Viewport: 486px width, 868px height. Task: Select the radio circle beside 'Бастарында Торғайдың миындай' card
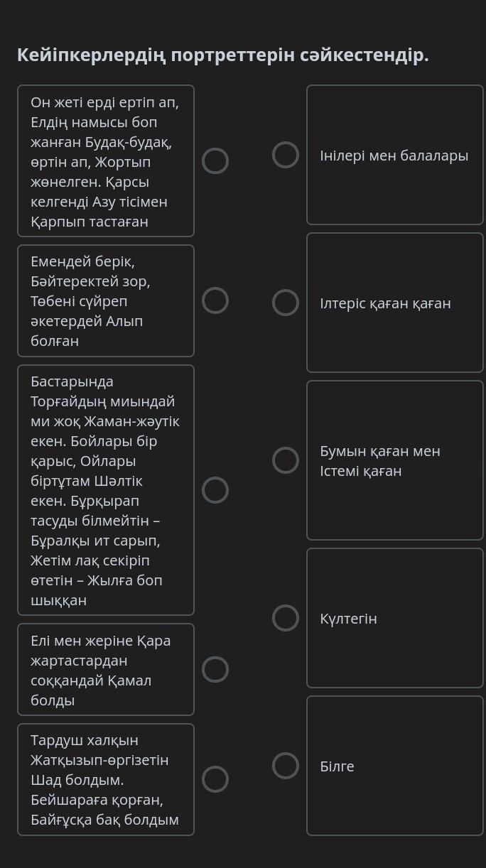click(215, 490)
